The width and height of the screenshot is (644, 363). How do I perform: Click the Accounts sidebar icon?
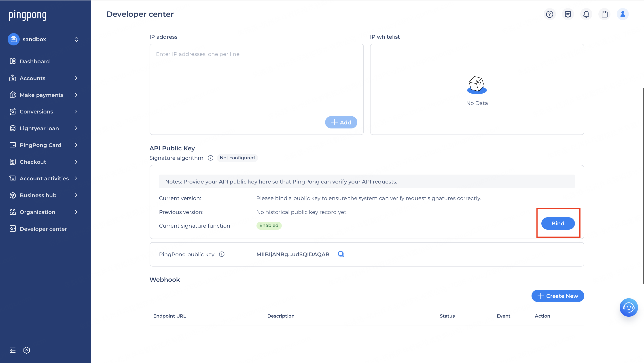click(13, 78)
